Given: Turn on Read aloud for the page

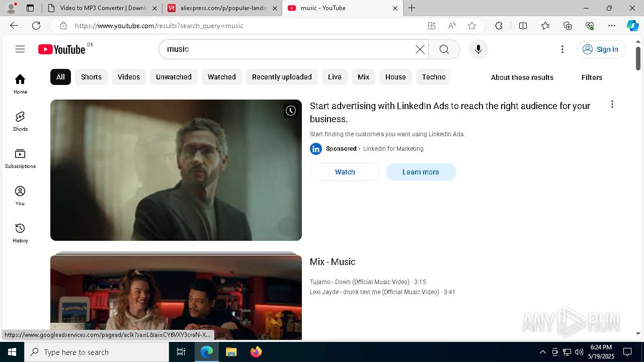Looking at the screenshot, I should click(451, 26).
